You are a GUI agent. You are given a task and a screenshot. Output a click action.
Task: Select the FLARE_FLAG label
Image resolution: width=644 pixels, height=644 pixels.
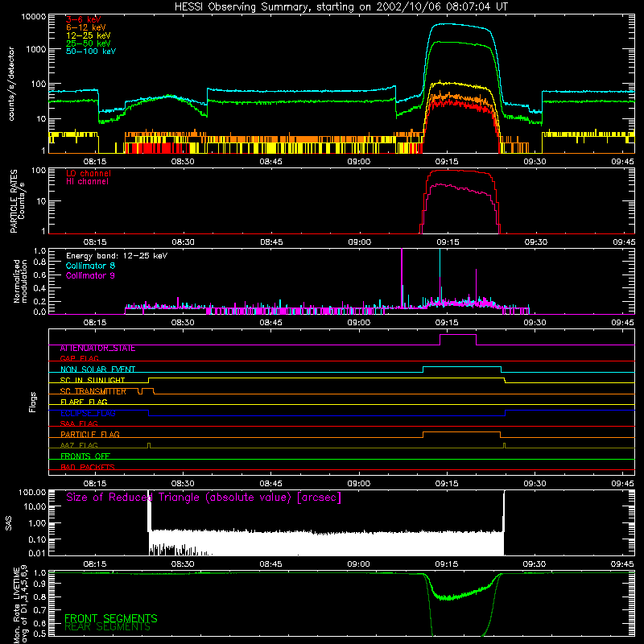click(x=84, y=402)
